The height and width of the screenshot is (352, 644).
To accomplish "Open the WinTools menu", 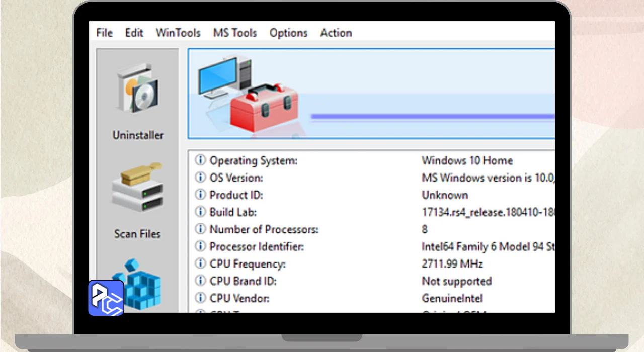I will (x=178, y=33).
